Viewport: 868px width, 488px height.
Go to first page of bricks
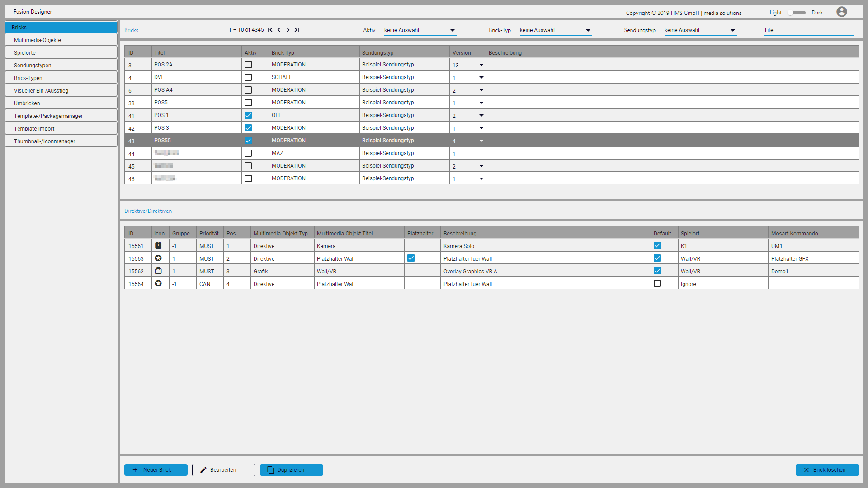point(270,30)
